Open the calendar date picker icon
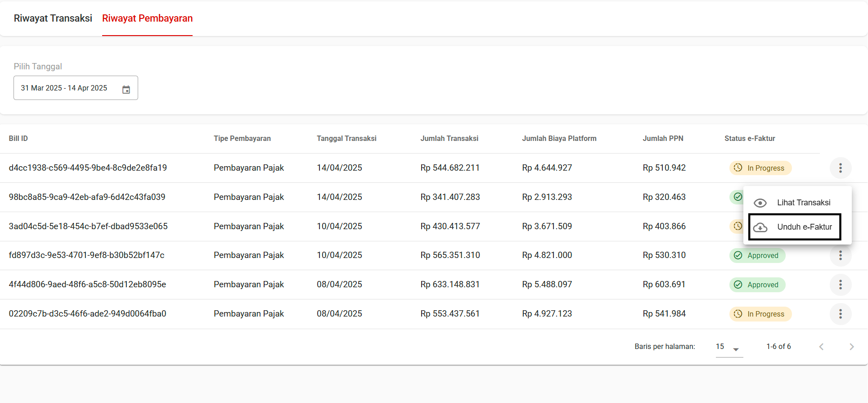 126,89
